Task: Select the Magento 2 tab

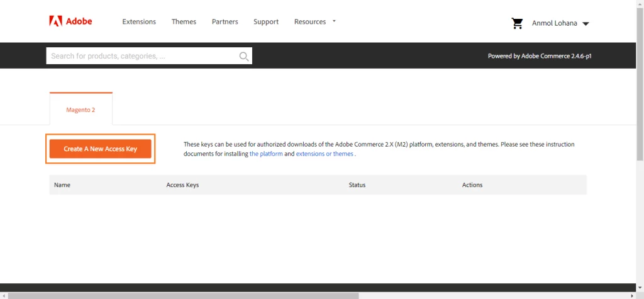Action: [81, 109]
